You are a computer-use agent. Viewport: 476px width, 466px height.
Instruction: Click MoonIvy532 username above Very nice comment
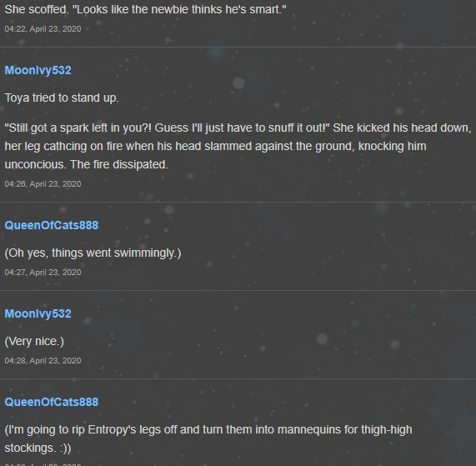38,313
